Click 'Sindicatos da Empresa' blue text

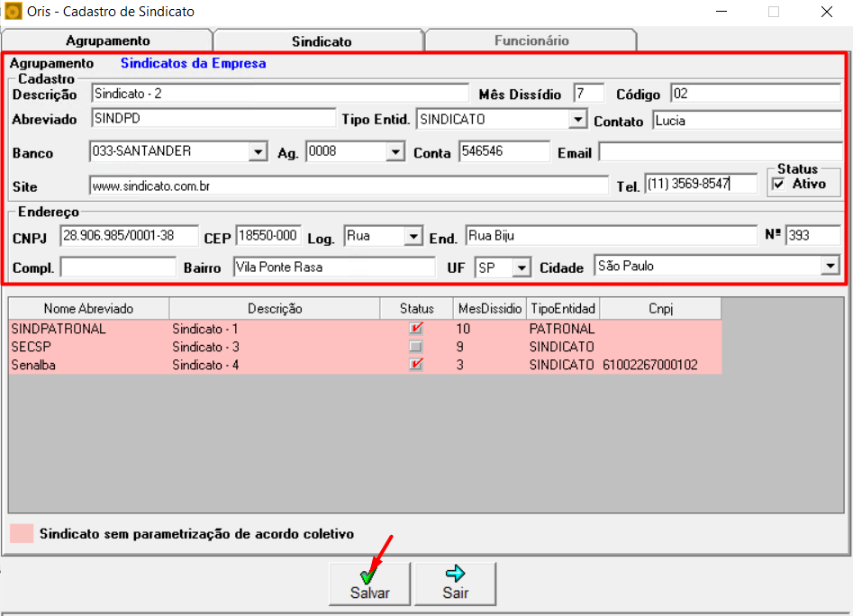(193, 63)
